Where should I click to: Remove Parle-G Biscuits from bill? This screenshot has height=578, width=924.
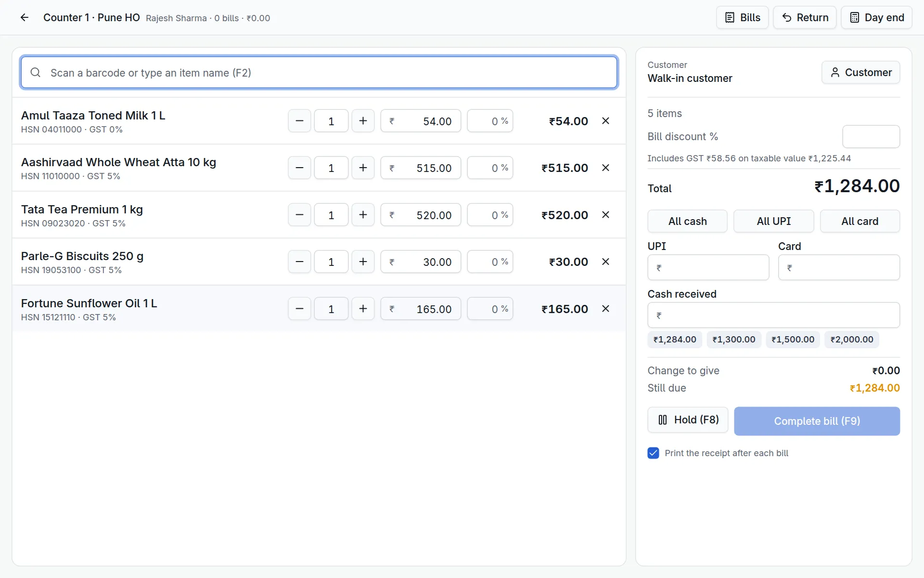point(605,262)
